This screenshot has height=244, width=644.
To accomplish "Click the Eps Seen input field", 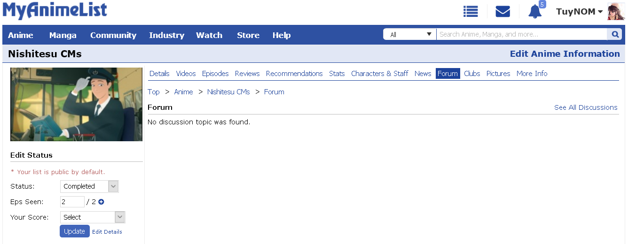I will click(x=72, y=202).
